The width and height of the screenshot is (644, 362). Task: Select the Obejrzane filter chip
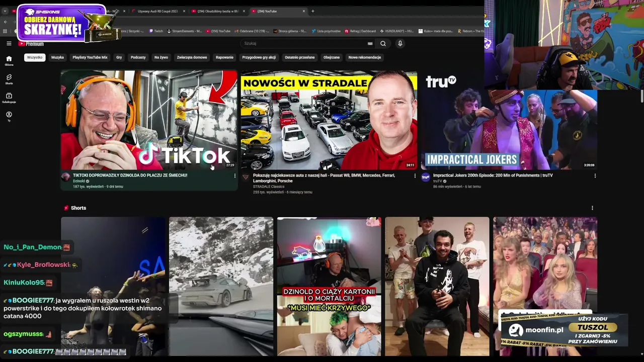pyautogui.click(x=332, y=57)
